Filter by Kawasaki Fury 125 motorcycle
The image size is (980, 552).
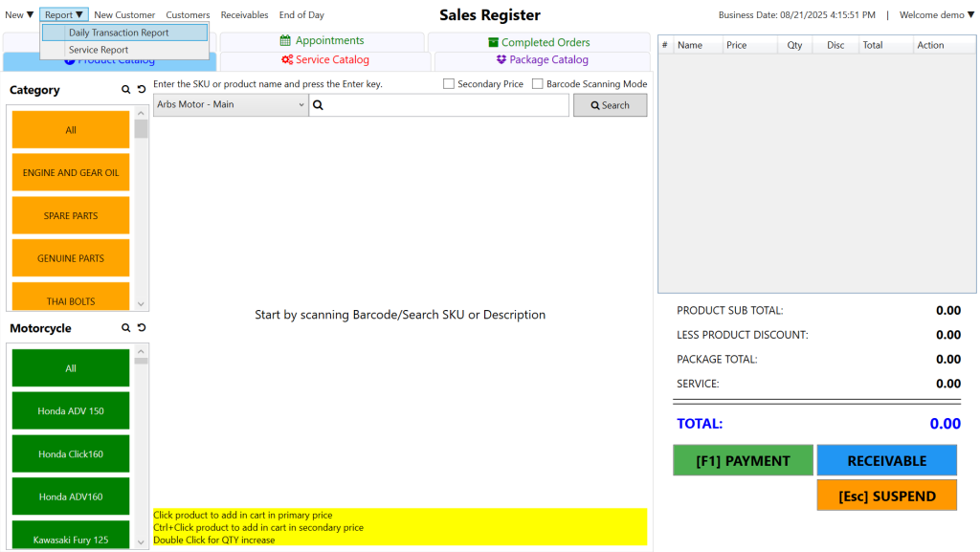(x=71, y=535)
